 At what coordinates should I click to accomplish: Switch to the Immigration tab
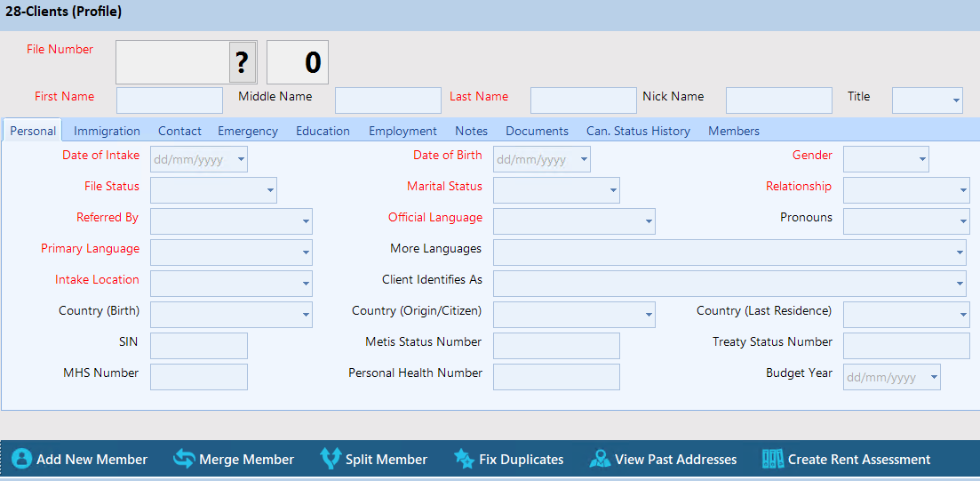[x=107, y=131]
